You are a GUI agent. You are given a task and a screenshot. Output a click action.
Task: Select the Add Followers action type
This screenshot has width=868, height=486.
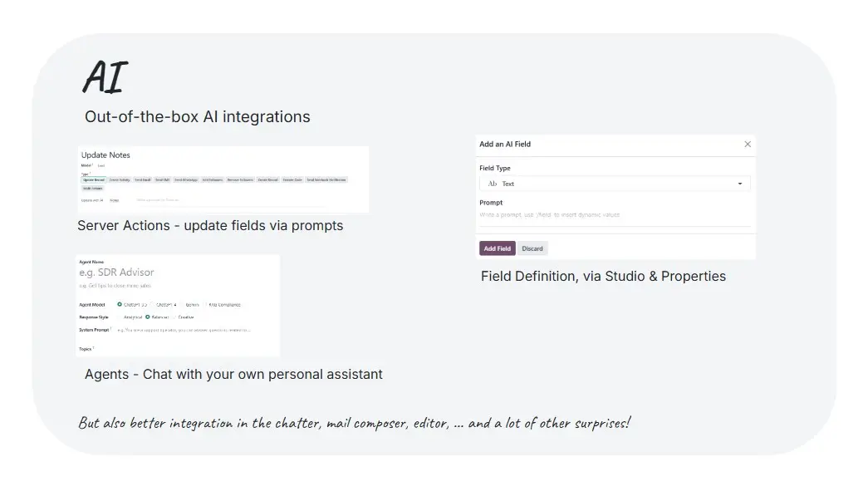212,180
